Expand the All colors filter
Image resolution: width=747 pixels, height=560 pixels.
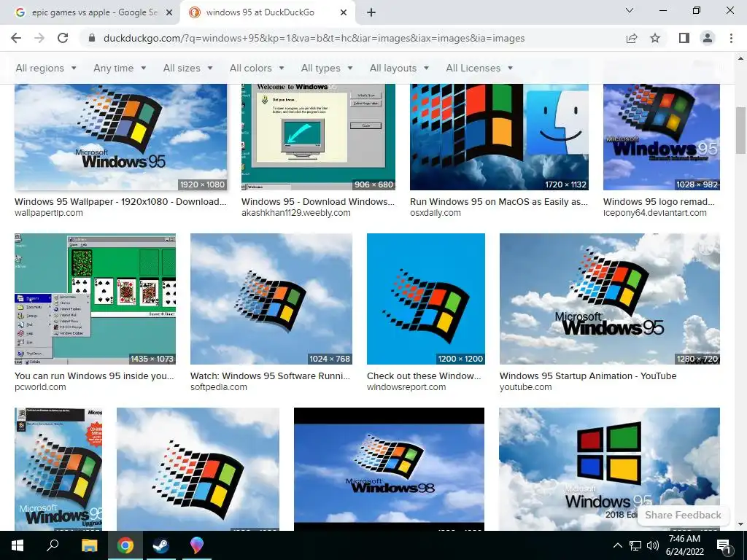257,68
